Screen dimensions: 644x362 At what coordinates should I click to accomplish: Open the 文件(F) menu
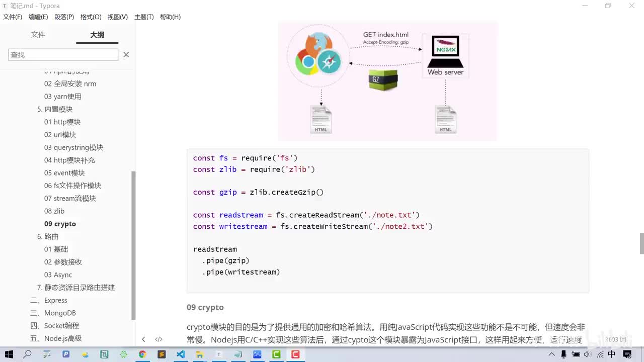13,17
